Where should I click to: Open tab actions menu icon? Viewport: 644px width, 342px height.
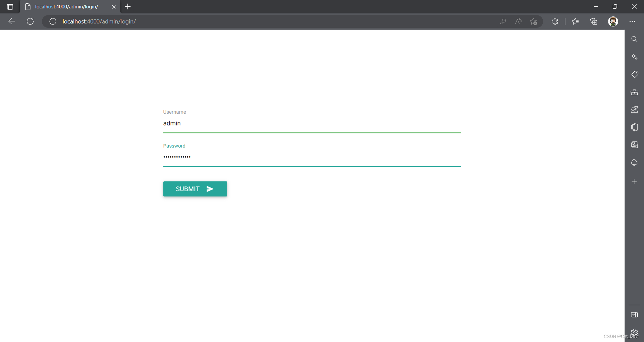click(10, 7)
